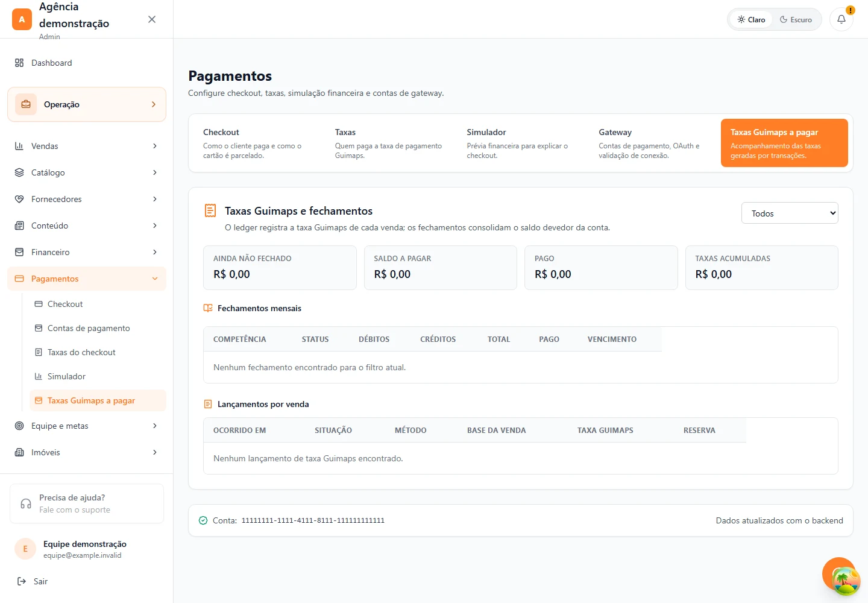
Task: Click the Dashboard grid icon
Action: tap(19, 63)
